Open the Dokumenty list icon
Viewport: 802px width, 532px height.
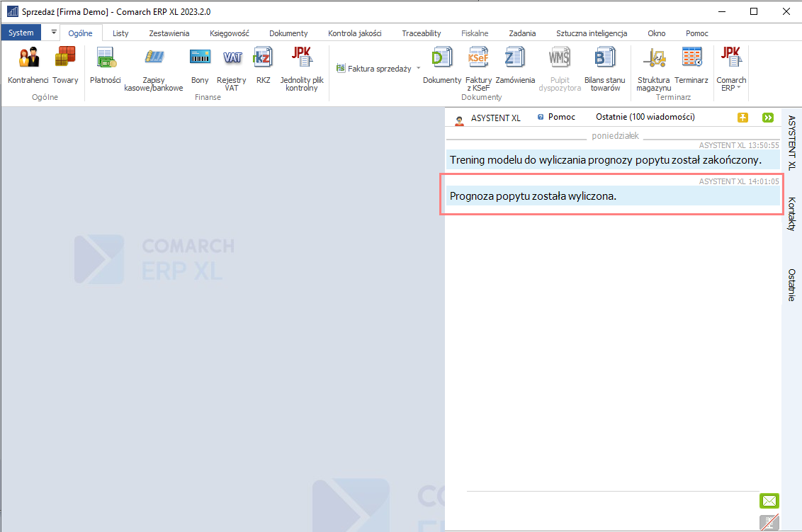coord(442,65)
